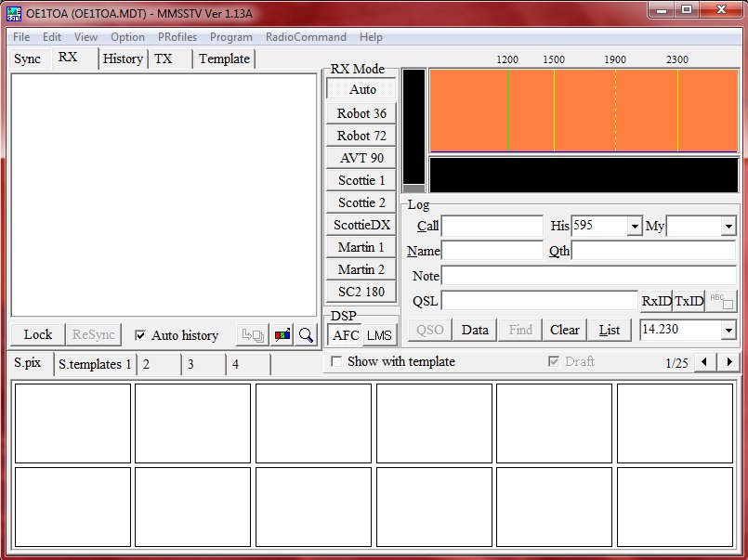Click the magnifier zoom icon
Image resolution: width=748 pixels, height=560 pixels.
306,335
